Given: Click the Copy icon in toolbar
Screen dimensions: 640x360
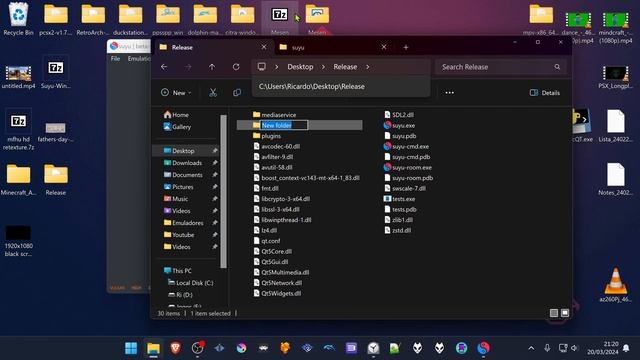Looking at the screenshot, I should (237, 93).
